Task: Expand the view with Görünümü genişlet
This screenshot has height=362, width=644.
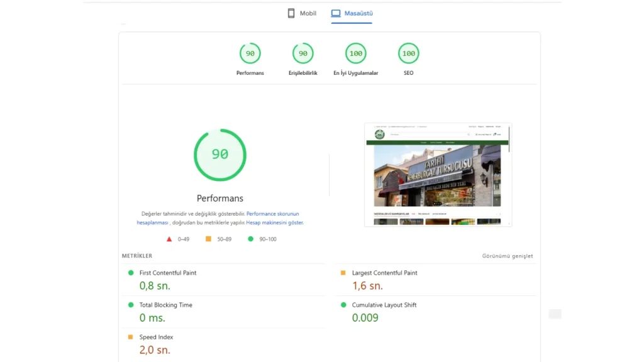Action: coord(508,256)
